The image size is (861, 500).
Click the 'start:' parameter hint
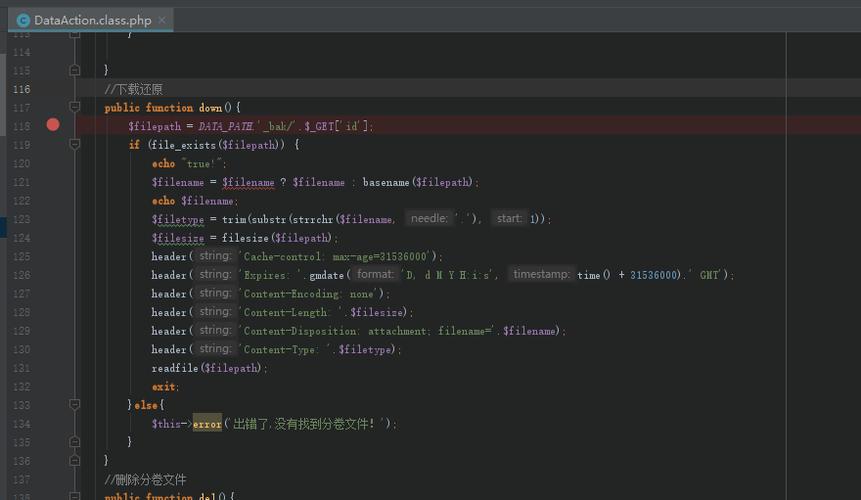coord(509,218)
